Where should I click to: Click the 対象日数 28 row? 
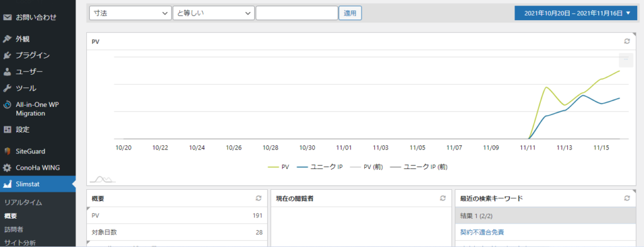coord(177,232)
